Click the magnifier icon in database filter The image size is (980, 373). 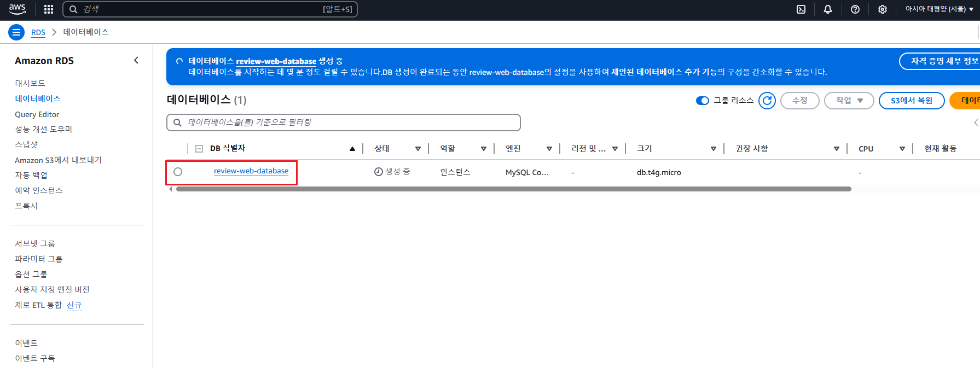pos(177,123)
